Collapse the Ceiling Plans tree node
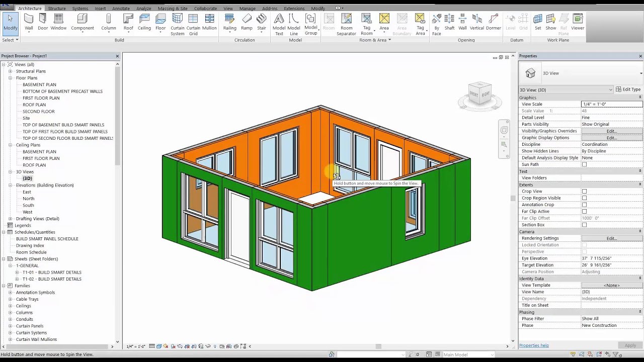 point(10,145)
